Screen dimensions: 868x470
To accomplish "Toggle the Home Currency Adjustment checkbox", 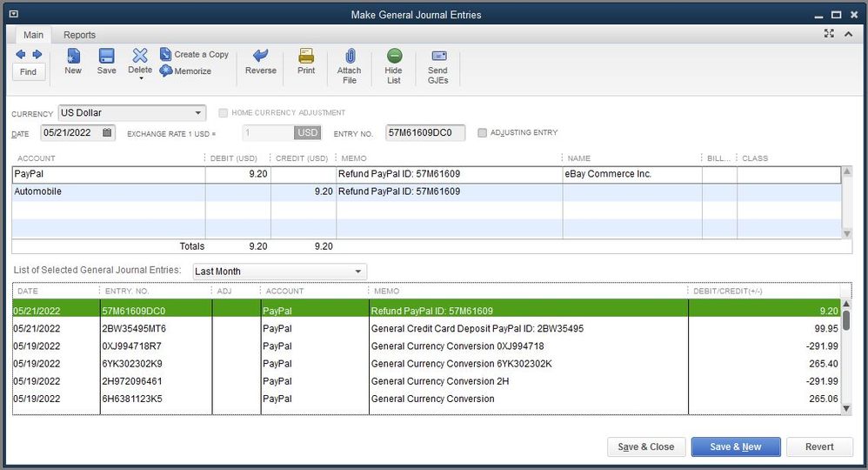I will (x=224, y=113).
